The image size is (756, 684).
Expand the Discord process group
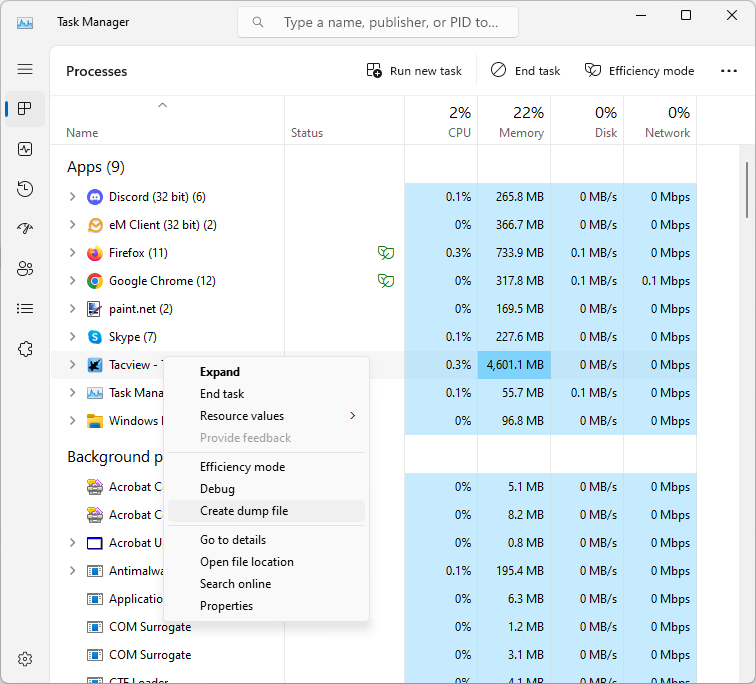[72, 197]
